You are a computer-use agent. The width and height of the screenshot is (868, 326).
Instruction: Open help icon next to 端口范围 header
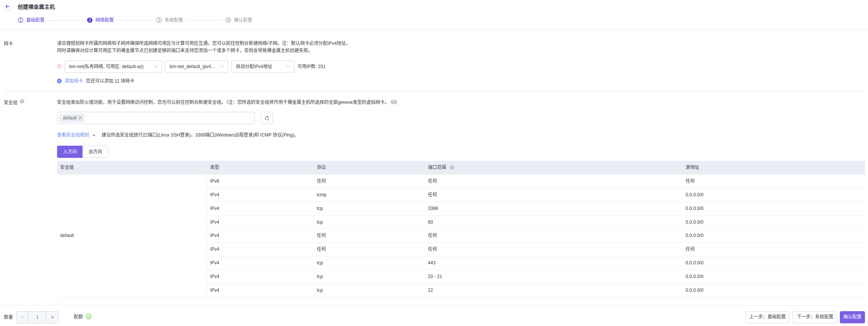(x=452, y=167)
